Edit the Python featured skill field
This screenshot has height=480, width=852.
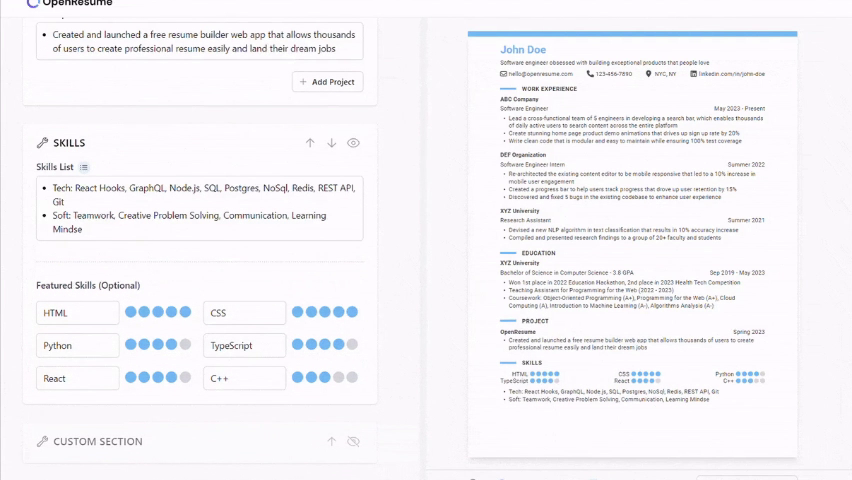pos(78,346)
